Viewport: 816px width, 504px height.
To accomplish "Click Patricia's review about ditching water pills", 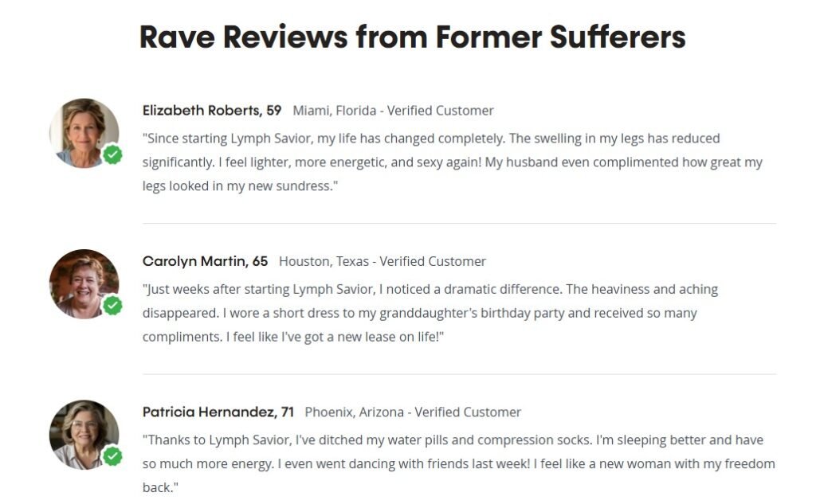I will [458, 464].
